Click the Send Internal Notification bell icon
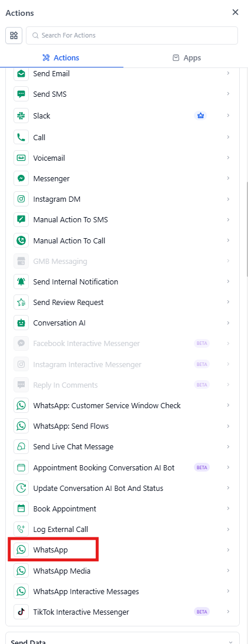The image size is (248, 644). [21, 282]
